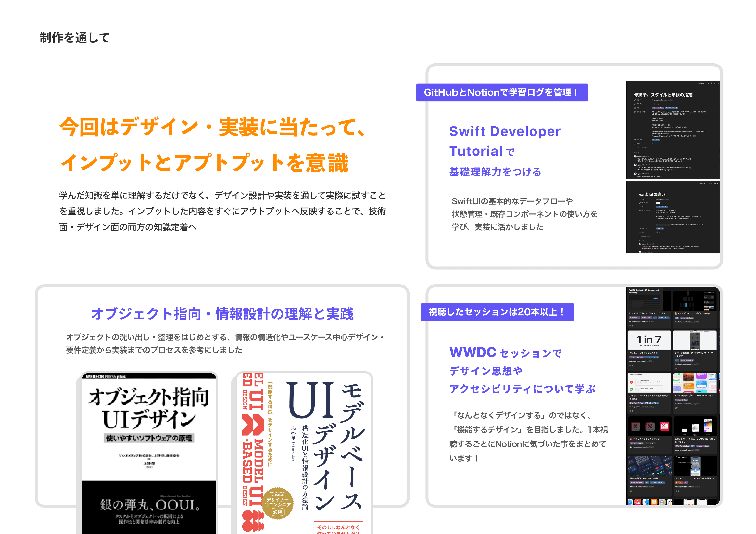Screen dimensions: 756x534
Task: Click the WWDC セッションで heading
Action: (505, 353)
